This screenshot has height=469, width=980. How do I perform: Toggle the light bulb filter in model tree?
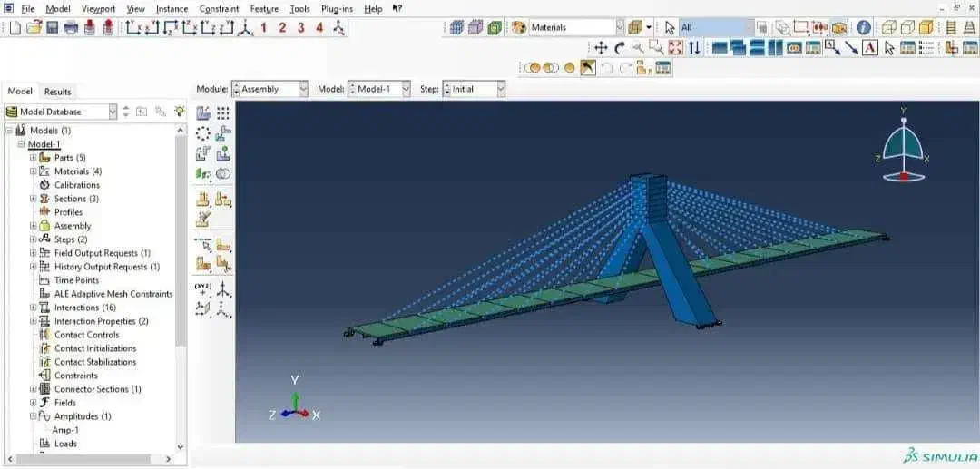(180, 112)
